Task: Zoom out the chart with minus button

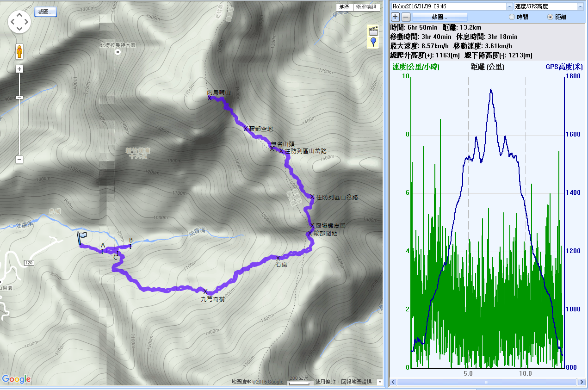Action: click(405, 17)
